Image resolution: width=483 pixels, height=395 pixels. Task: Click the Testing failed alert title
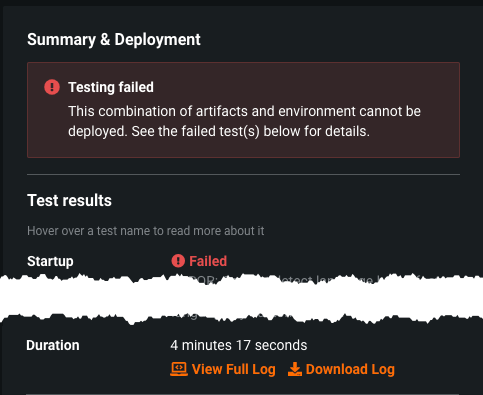111,87
